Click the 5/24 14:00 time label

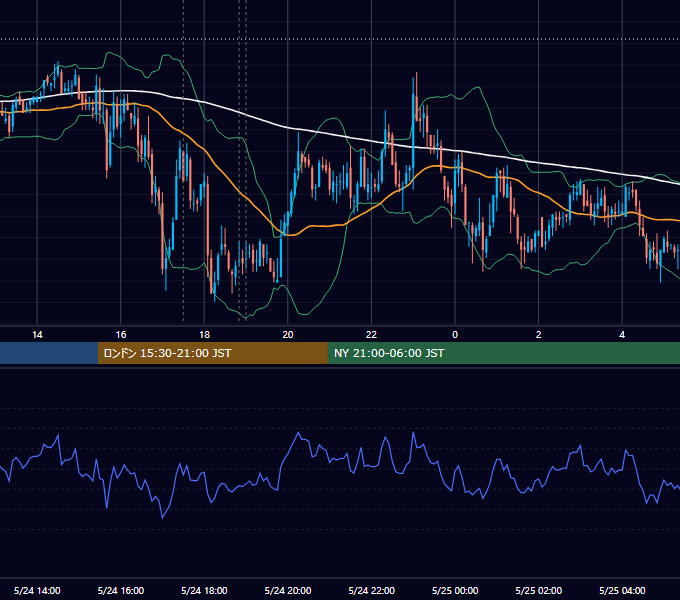click(x=37, y=590)
